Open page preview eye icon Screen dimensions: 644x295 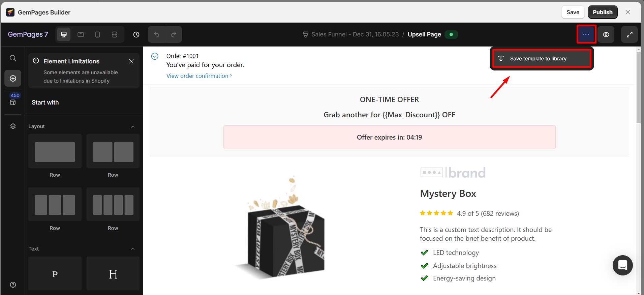coord(606,34)
